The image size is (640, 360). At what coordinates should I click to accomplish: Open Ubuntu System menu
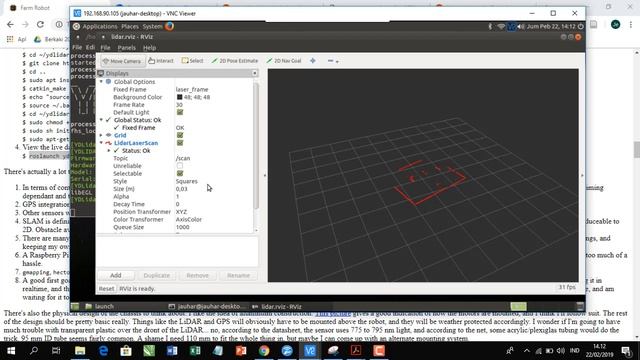(x=152, y=26)
